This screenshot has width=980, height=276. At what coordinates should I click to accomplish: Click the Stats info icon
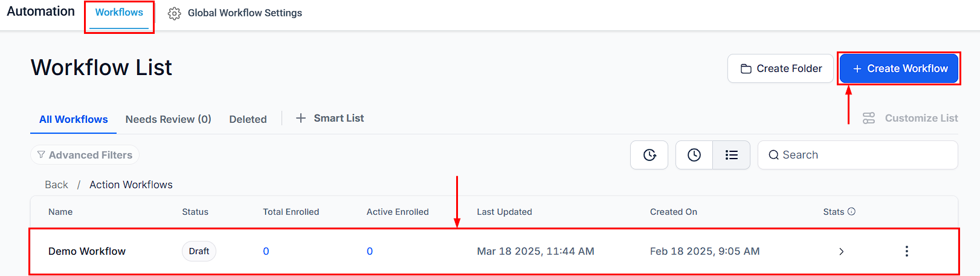(851, 211)
